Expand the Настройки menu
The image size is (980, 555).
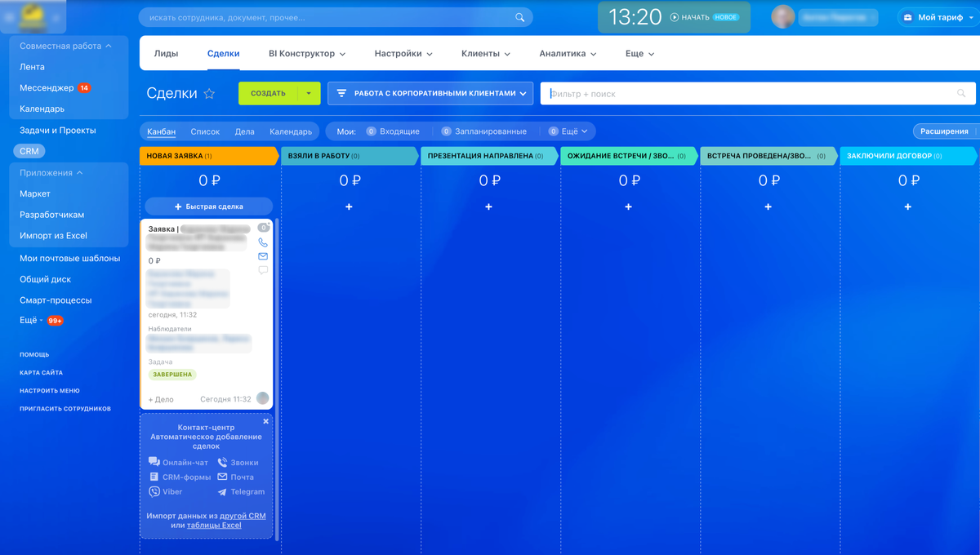(403, 54)
